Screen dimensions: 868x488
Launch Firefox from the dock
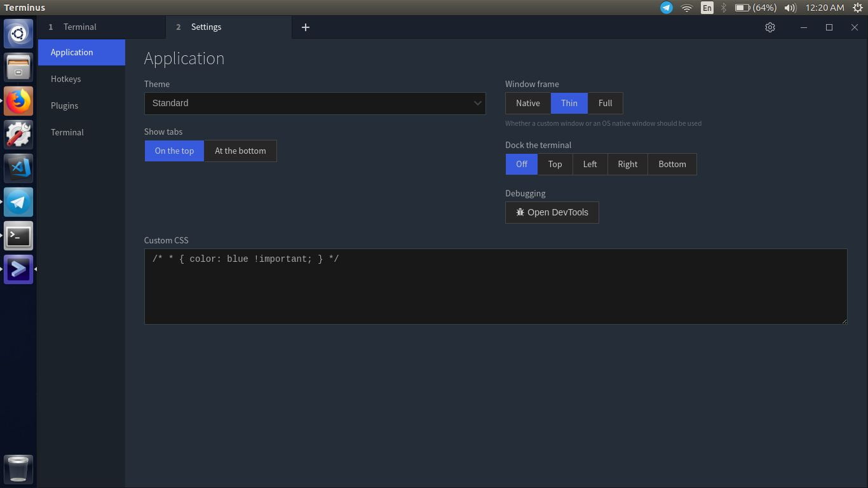(18, 101)
